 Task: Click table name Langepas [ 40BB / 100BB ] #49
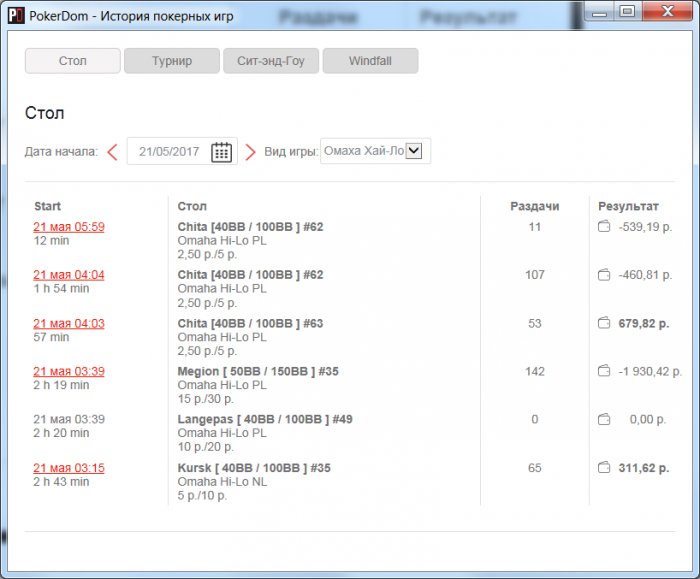coord(265,419)
